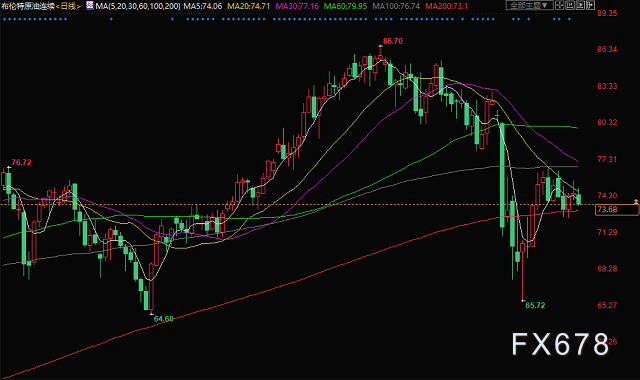
Task: Click the MA30:77.16 value
Action: click(x=297, y=6)
